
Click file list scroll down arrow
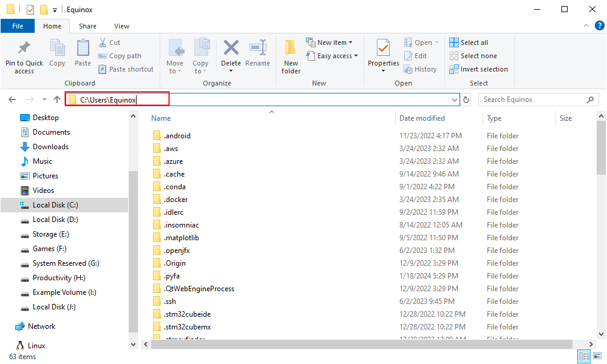click(601, 334)
